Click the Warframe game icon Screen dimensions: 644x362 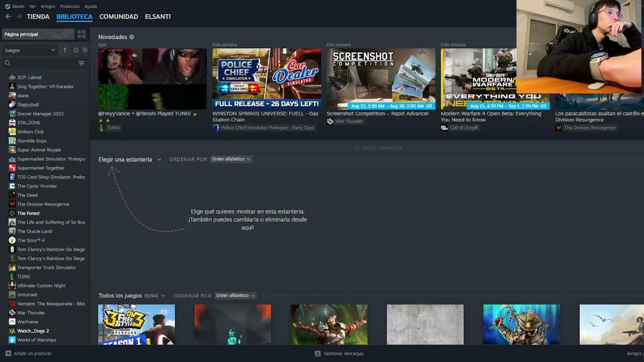tap(12, 322)
